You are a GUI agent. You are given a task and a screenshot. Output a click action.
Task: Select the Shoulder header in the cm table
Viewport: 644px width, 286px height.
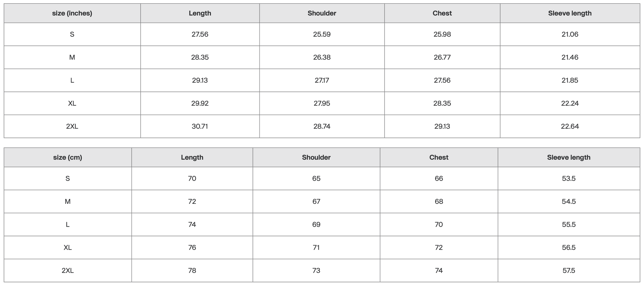pyautogui.click(x=316, y=157)
